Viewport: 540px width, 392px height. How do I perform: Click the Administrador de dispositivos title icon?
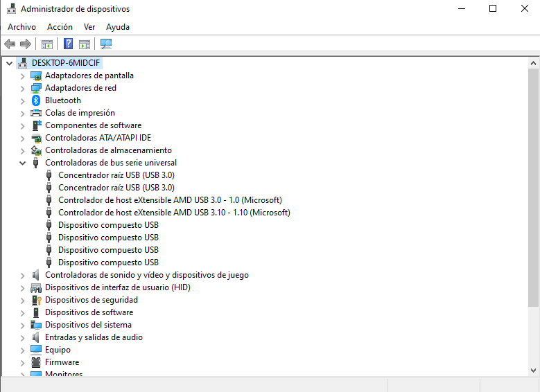pos(11,8)
